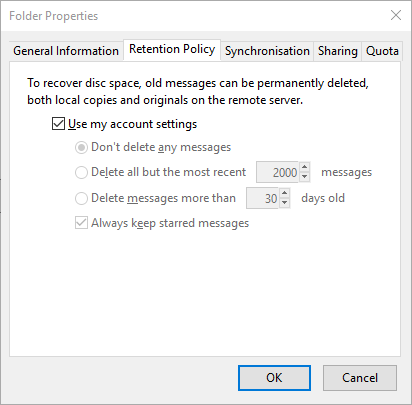Click the Retention Policy tab
The height and width of the screenshot is (405, 412).
[172, 50]
